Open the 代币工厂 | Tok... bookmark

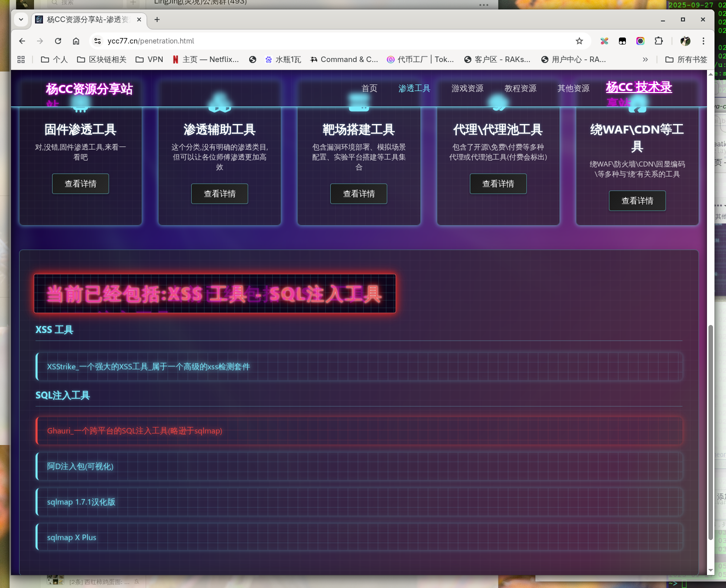pos(420,59)
